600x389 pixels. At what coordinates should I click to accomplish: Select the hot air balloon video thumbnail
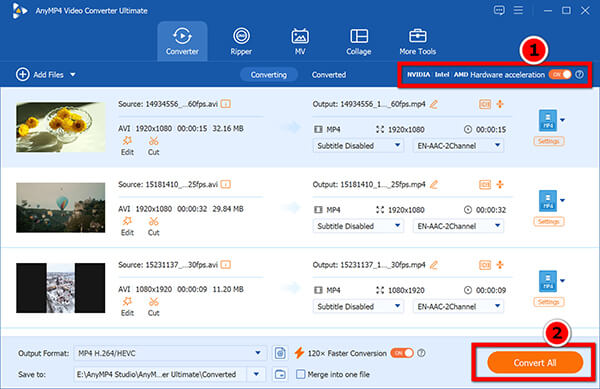[x=60, y=207]
